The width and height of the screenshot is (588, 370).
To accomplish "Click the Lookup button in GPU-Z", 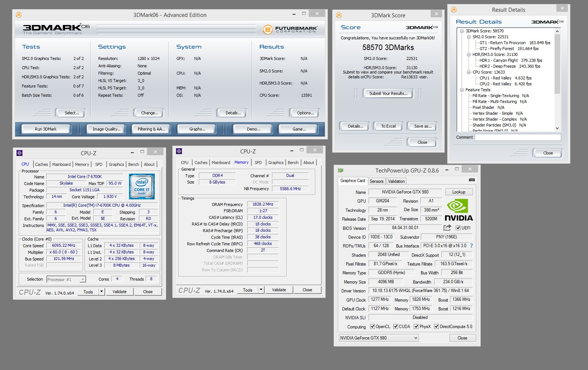I will click(459, 192).
